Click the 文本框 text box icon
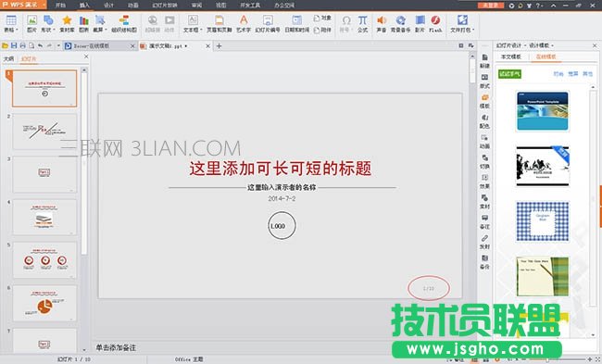The width and height of the screenshot is (602, 364). tap(193, 20)
